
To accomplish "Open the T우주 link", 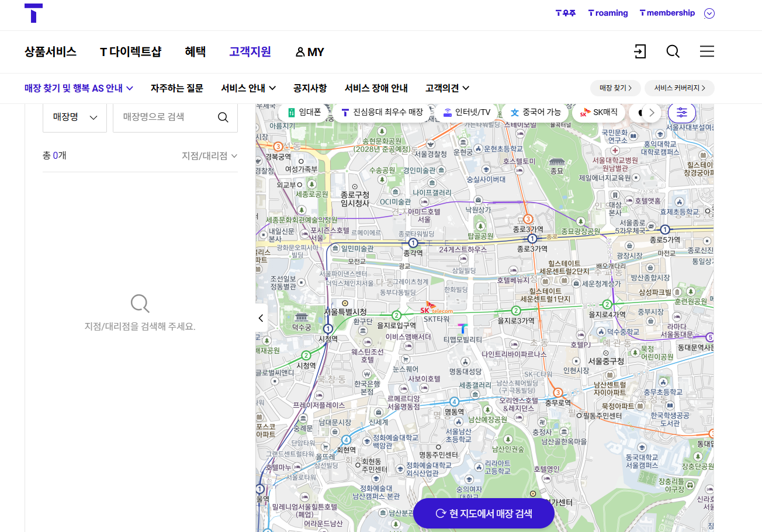I will [x=566, y=13].
